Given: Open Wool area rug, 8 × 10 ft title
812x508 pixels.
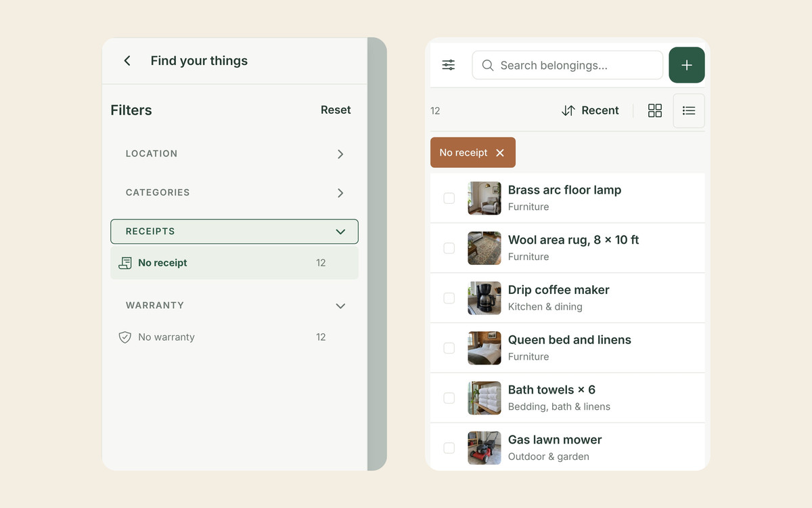Looking at the screenshot, I should tap(573, 240).
